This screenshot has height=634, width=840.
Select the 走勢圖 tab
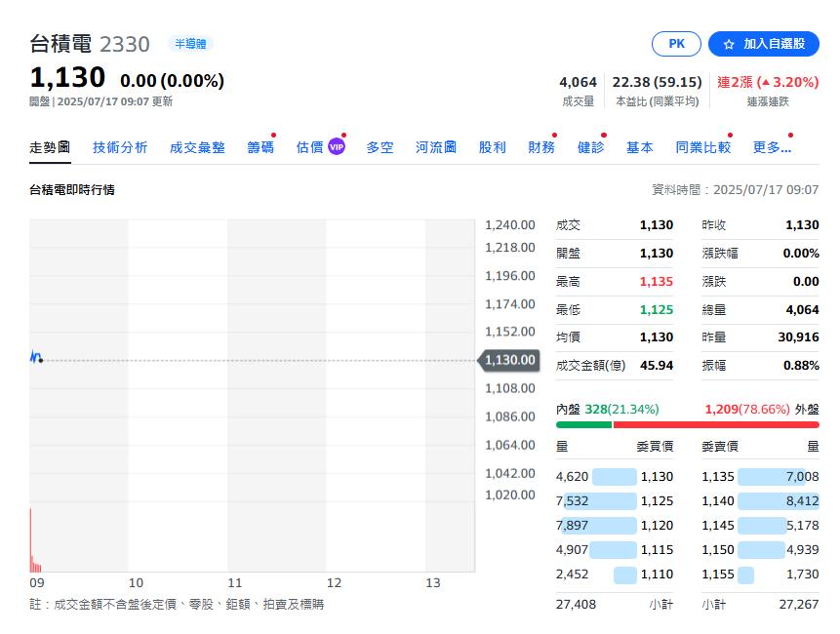click(x=50, y=147)
